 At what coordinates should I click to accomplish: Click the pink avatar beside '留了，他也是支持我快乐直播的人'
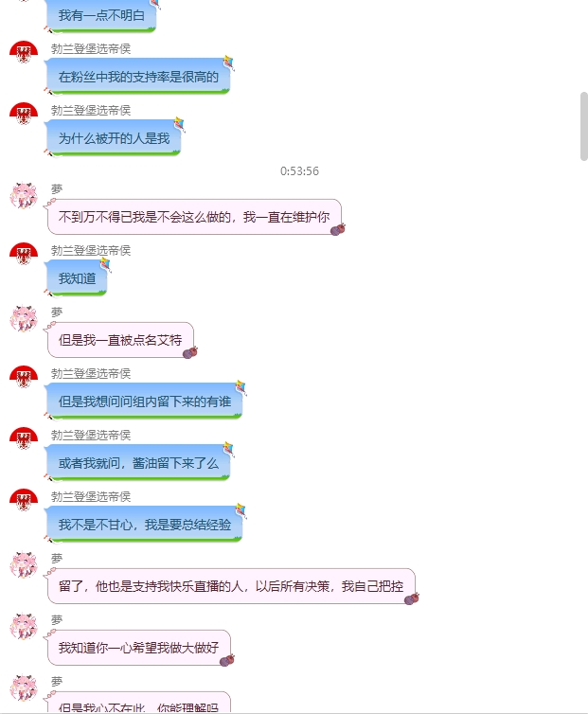click(x=24, y=564)
